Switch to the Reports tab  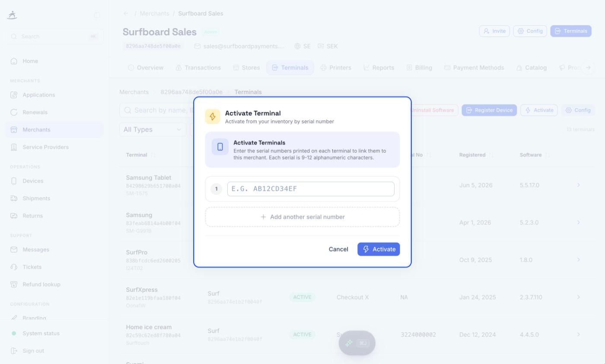(379, 68)
